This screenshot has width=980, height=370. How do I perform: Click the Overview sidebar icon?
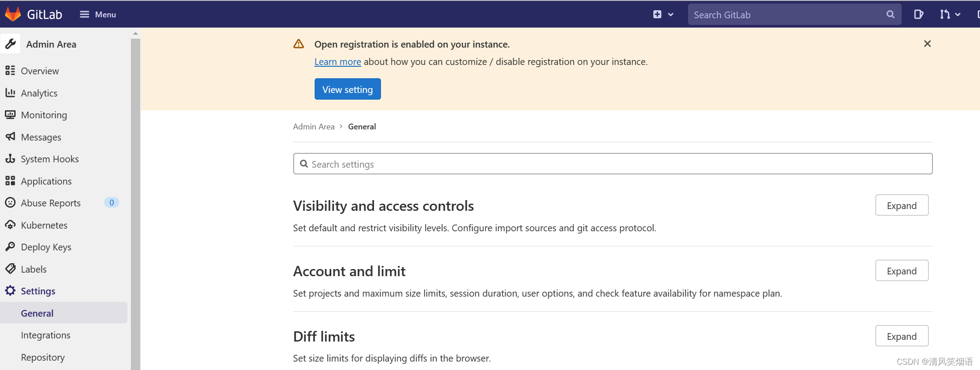[10, 71]
